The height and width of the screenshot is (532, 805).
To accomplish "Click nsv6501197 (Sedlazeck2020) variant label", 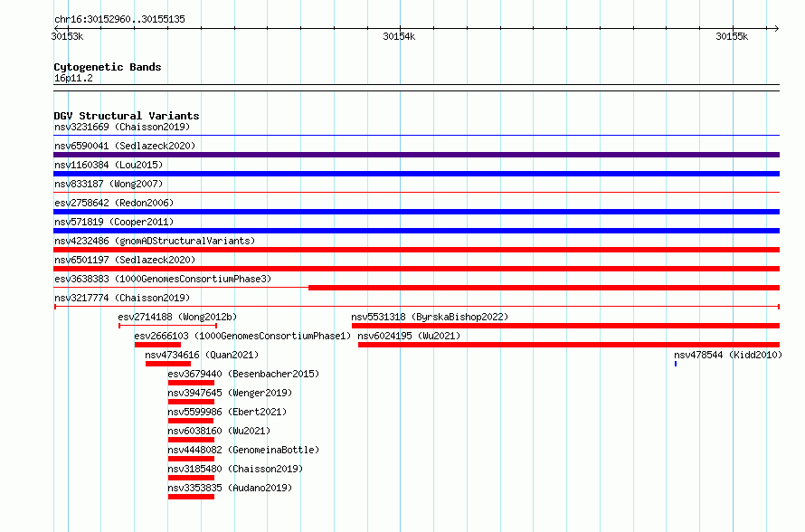I will point(125,260).
